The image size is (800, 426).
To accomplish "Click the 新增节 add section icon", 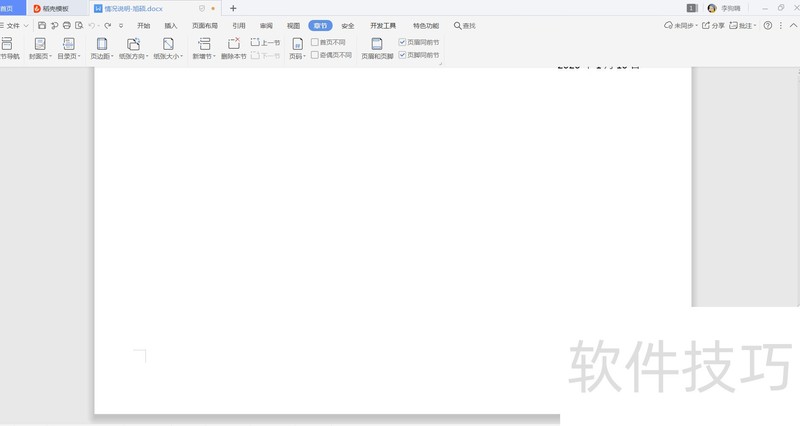I will [x=204, y=44].
